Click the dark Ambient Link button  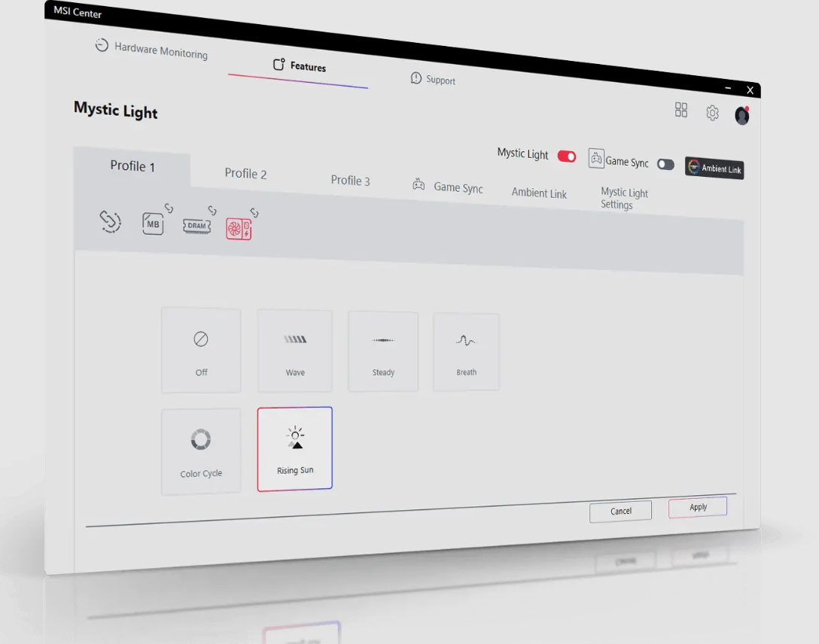(x=714, y=168)
